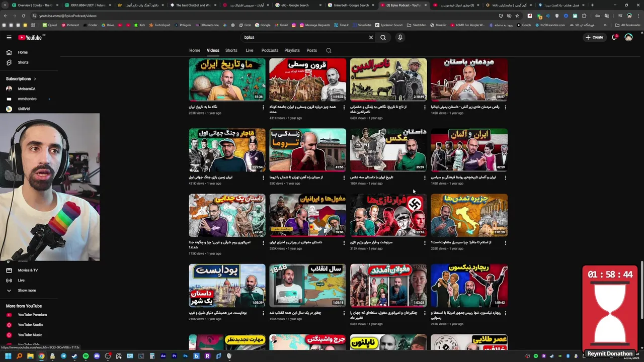The image size is (644, 362).
Task: Open the channel Shorts tab
Action: click(x=231, y=50)
